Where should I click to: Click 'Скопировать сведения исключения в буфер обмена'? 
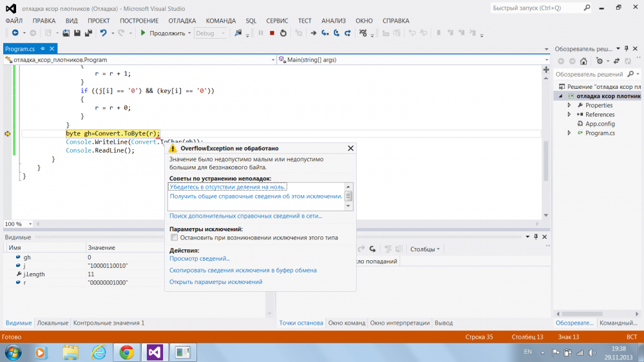point(243,271)
